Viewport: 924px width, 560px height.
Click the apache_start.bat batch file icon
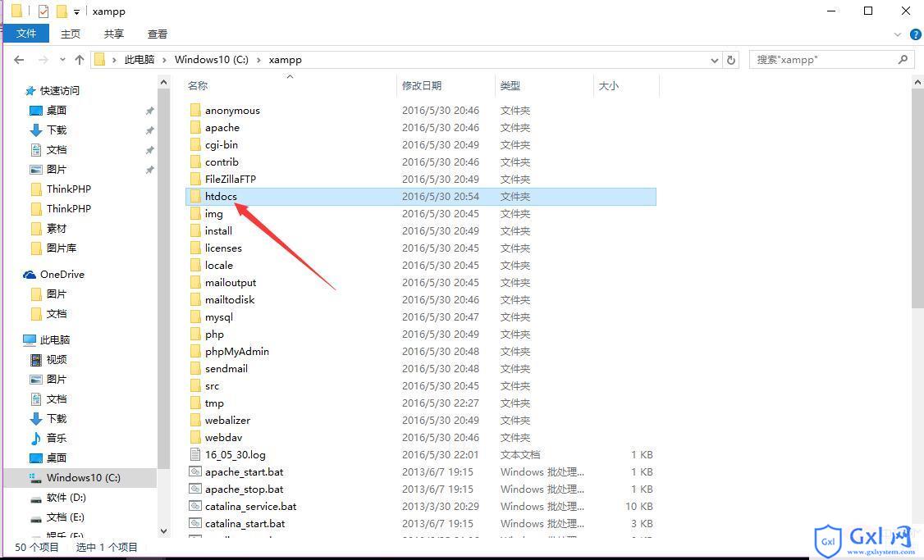click(195, 471)
